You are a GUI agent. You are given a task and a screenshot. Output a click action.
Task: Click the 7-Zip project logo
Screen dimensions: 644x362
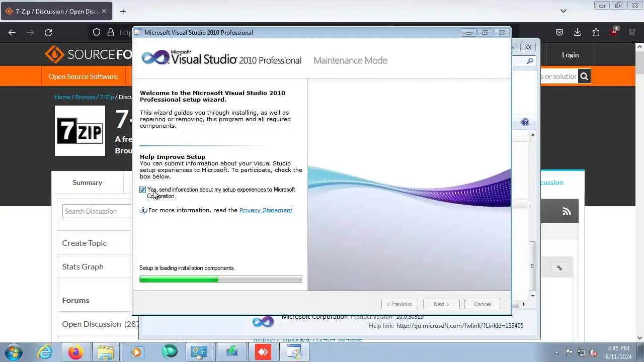80,131
